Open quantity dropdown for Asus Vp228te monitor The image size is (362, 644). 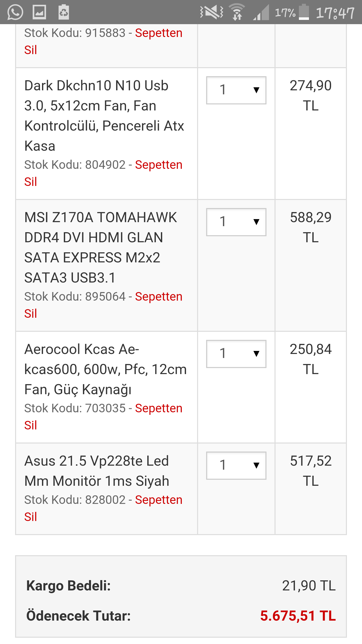pos(236,466)
